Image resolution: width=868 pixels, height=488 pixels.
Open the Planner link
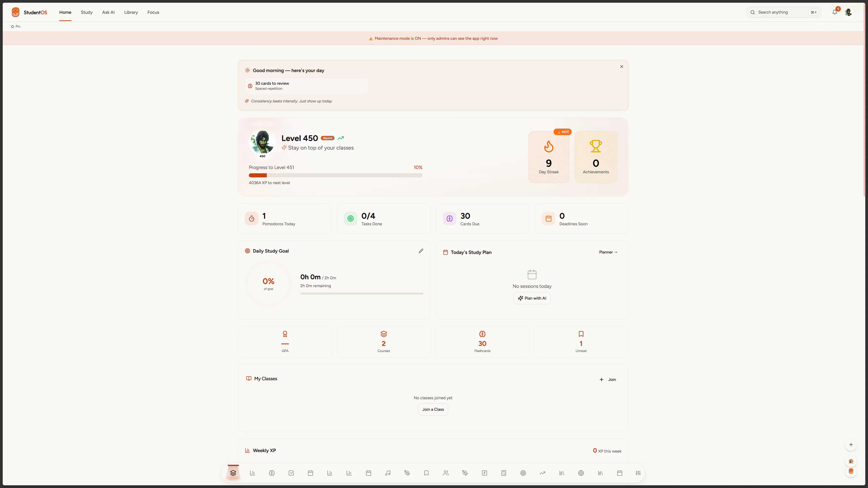[608, 252]
